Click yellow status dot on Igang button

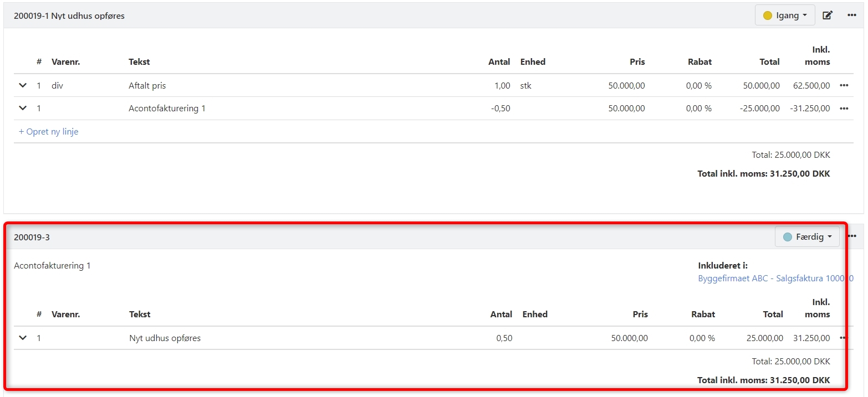(768, 16)
